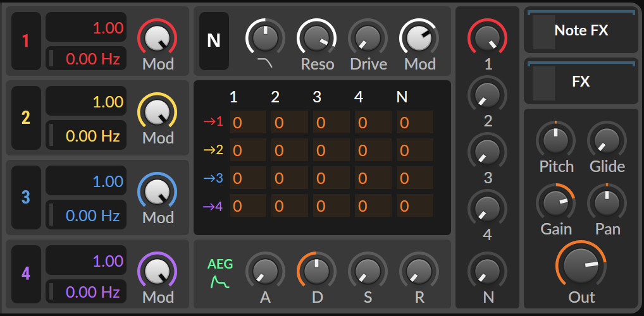Click operator 2 offset 0.00 Hz field

(x=86, y=135)
